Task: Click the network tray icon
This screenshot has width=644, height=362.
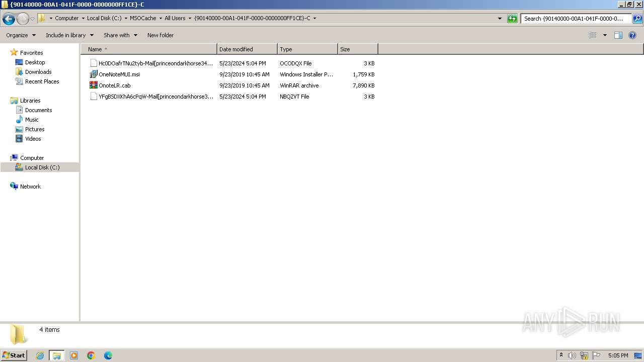Action: click(584, 355)
